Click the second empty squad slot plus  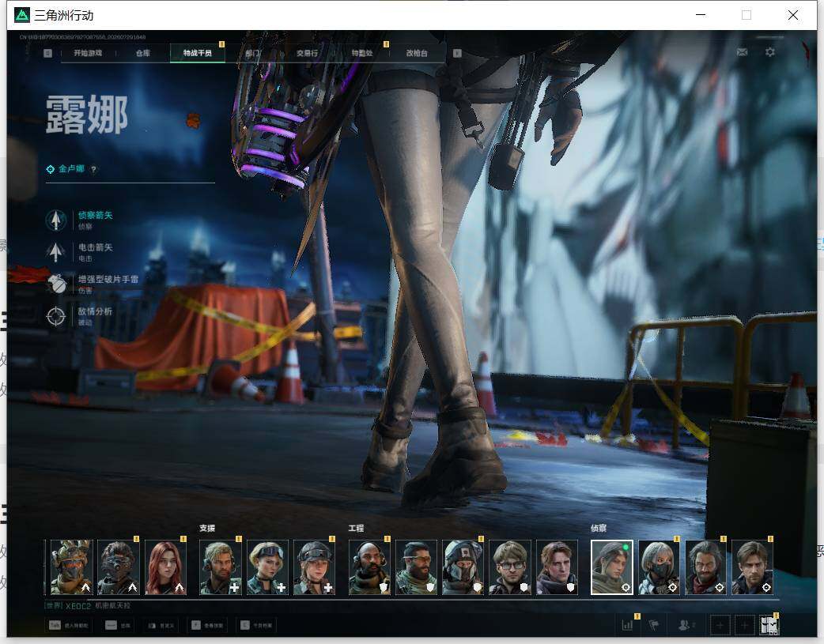(x=744, y=625)
